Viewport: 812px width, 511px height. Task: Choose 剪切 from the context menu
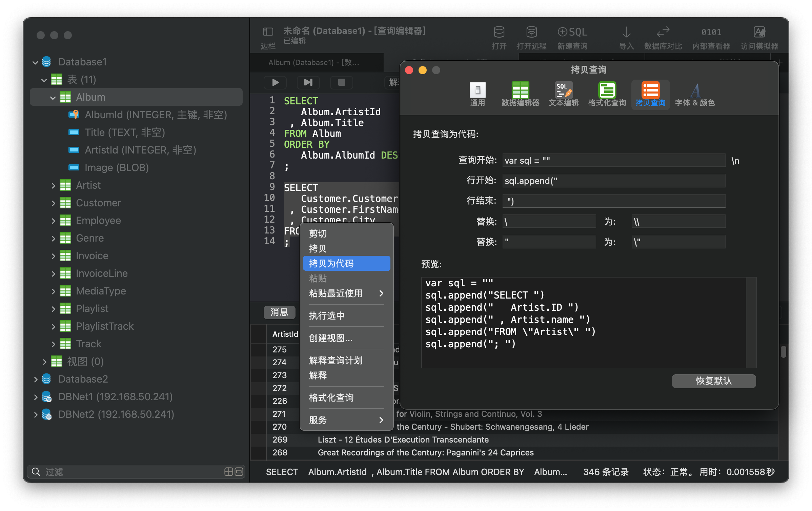pos(346,233)
